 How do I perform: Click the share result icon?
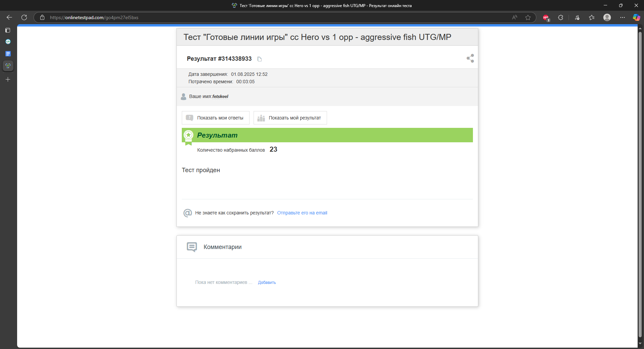[x=470, y=58]
